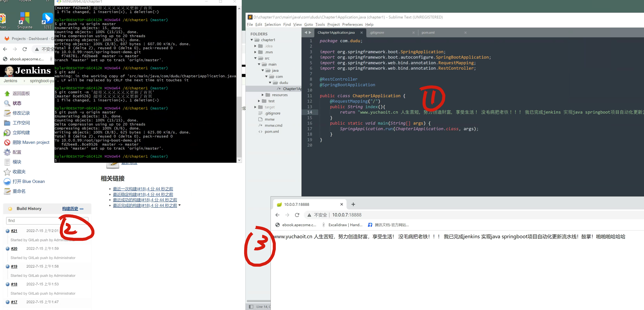This screenshot has height=310, width=644.
Task: Click Sublime tab navigation back arrow
Action: [305, 32]
